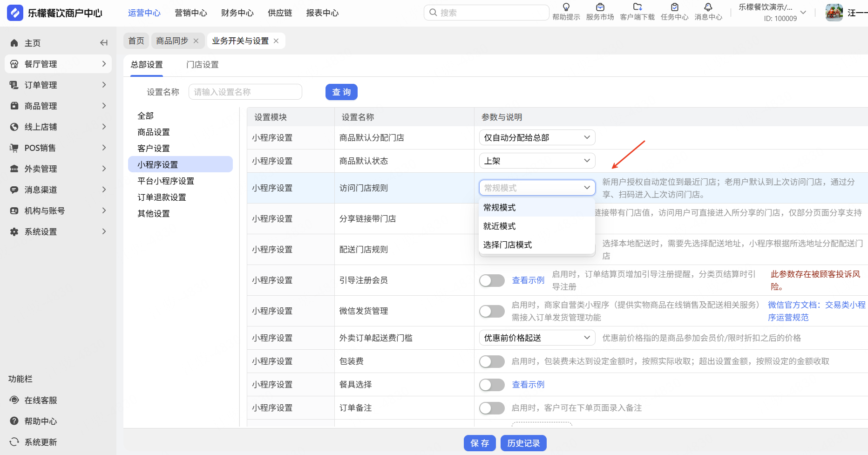Toggle the 微信发货管理 switch
Viewport: 868px width, 455px height.
pyautogui.click(x=492, y=311)
